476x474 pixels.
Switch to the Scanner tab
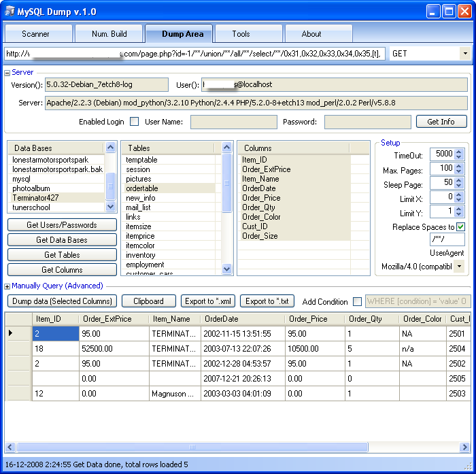[x=37, y=34]
